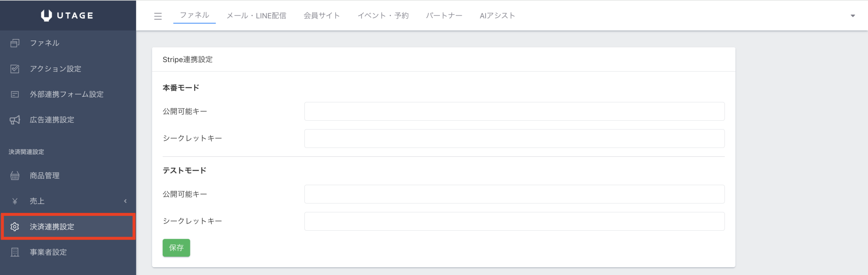The image size is (868, 275).
Task: Open the パートナー tab
Action: coord(444,16)
